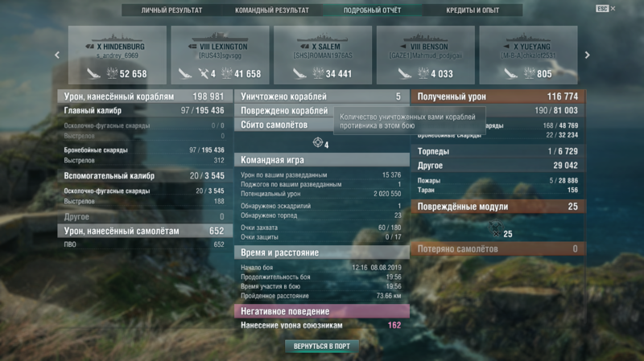Show previous ships with left arrow
The image size is (644, 361).
coord(57,55)
